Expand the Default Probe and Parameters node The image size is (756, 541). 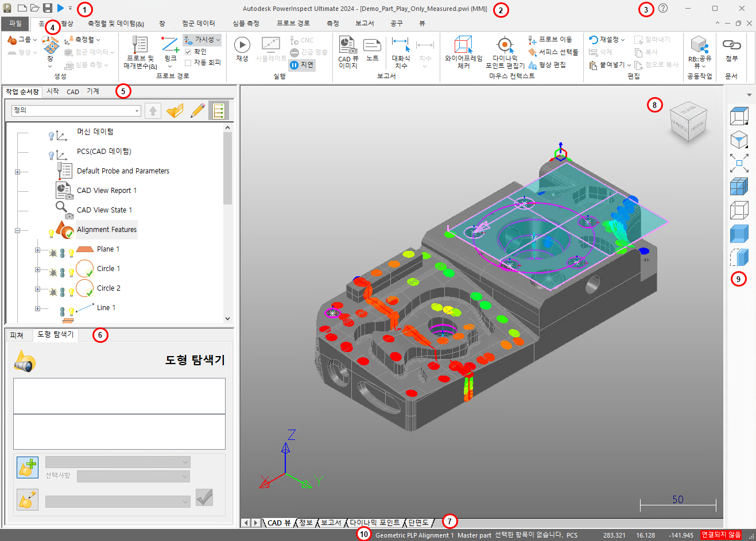click(17, 172)
